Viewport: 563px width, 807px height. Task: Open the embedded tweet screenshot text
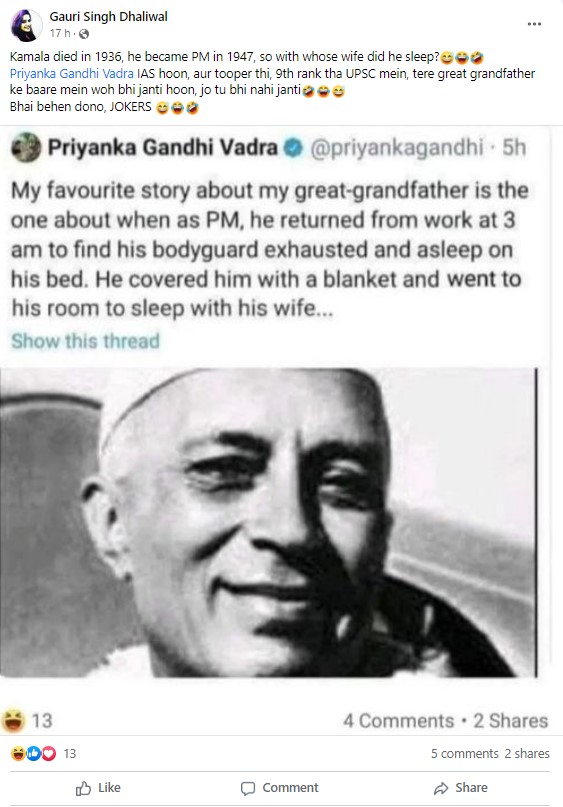click(x=268, y=249)
